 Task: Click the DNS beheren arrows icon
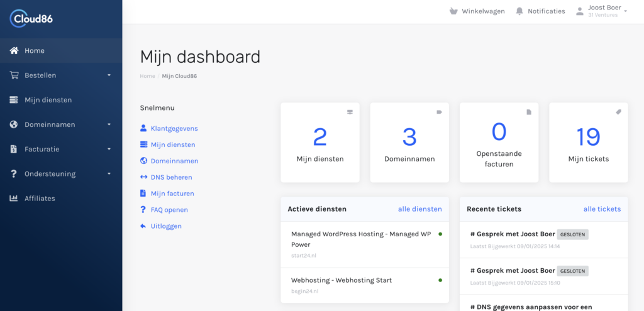143,177
